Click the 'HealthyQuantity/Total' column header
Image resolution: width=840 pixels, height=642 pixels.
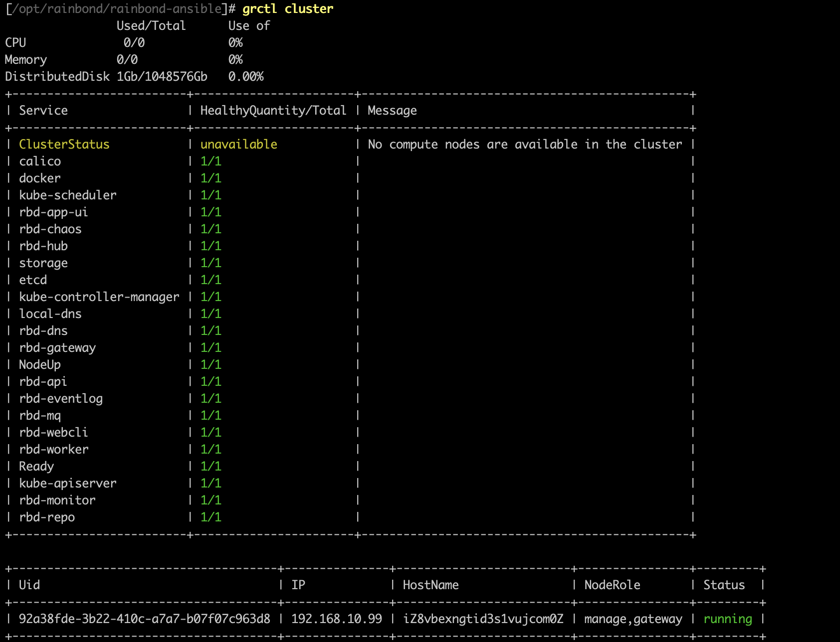coord(273,111)
